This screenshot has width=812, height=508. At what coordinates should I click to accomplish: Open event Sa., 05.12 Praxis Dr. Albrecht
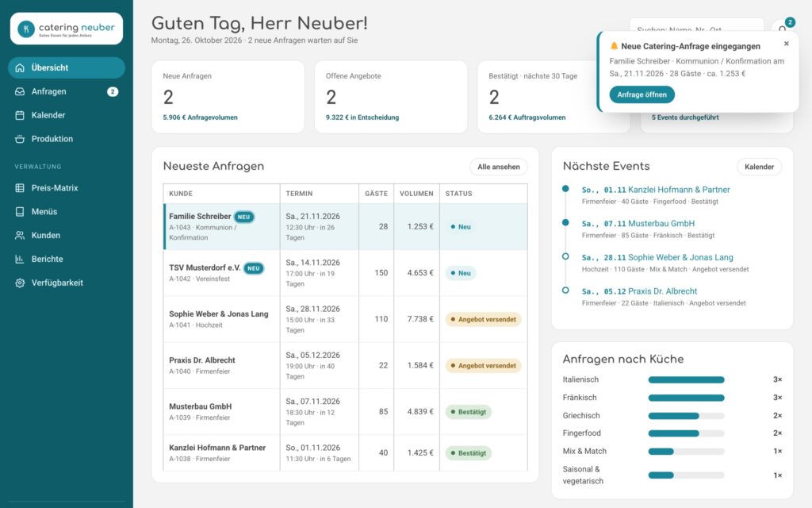[x=672, y=297]
